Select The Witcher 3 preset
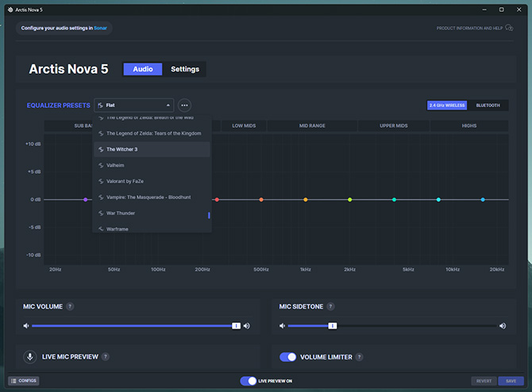 [152, 149]
